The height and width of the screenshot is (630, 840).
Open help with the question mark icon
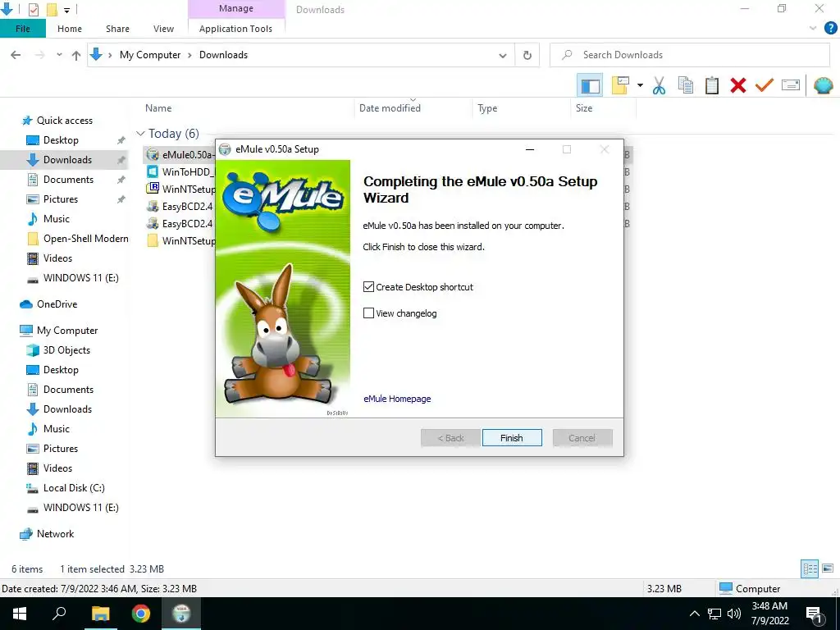point(830,29)
